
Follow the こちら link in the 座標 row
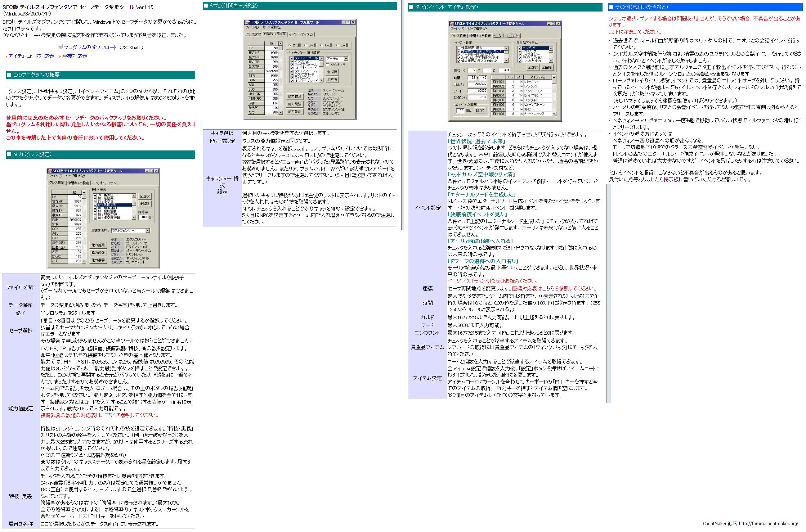click(548, 288)
